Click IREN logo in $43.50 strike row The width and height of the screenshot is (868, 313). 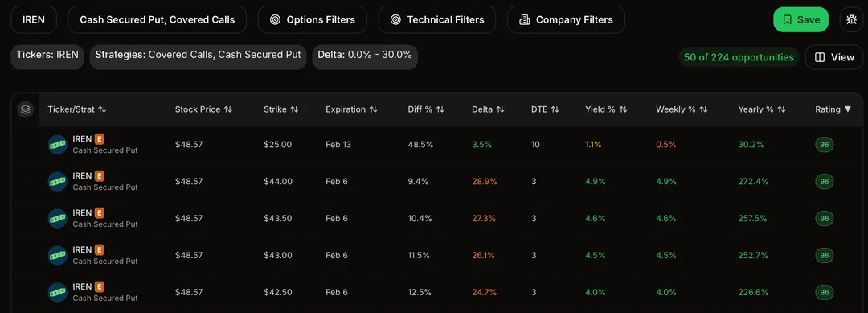[x=58, y=218]
